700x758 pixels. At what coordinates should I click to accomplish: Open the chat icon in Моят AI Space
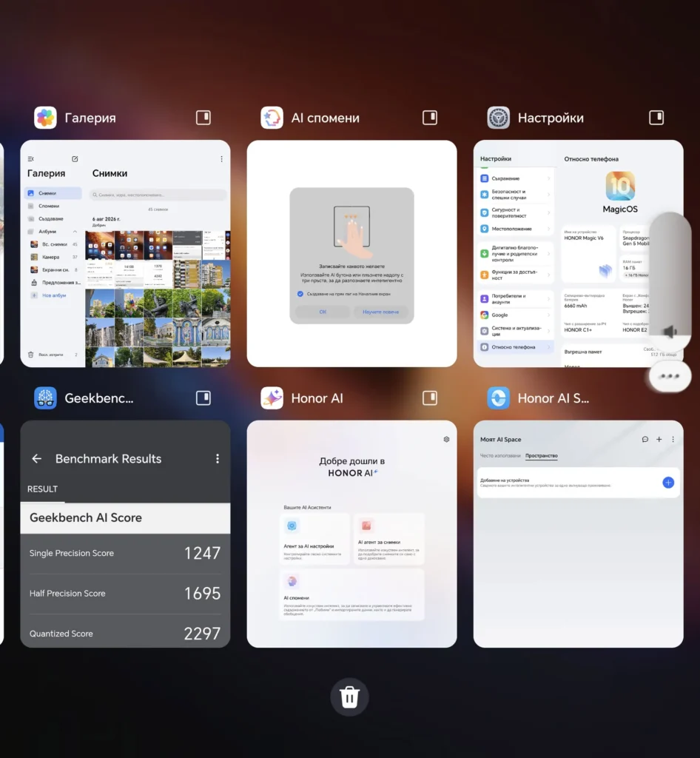(x=645, y=440)
